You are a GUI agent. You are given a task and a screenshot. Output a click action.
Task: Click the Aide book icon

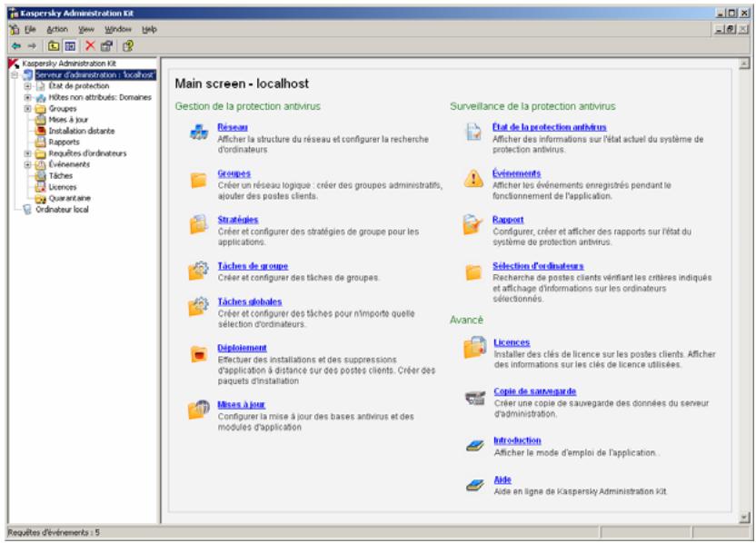point(475,485)
